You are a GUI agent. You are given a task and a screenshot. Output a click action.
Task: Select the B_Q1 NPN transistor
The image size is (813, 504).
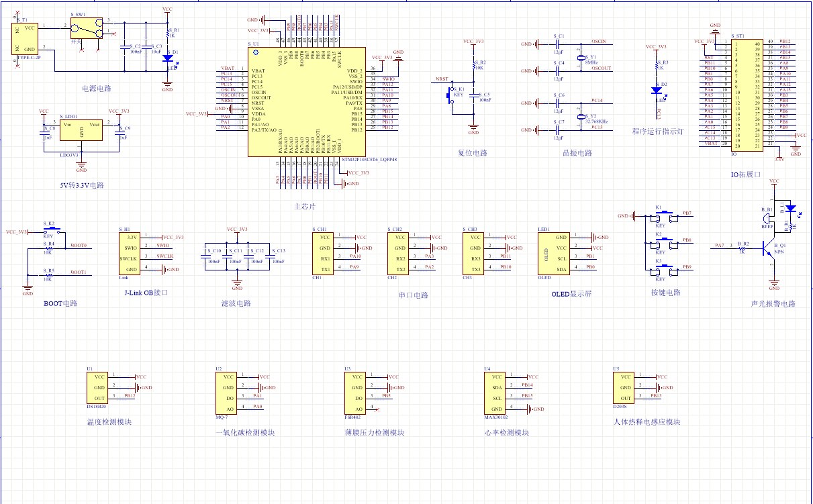(x=770, y=248)
